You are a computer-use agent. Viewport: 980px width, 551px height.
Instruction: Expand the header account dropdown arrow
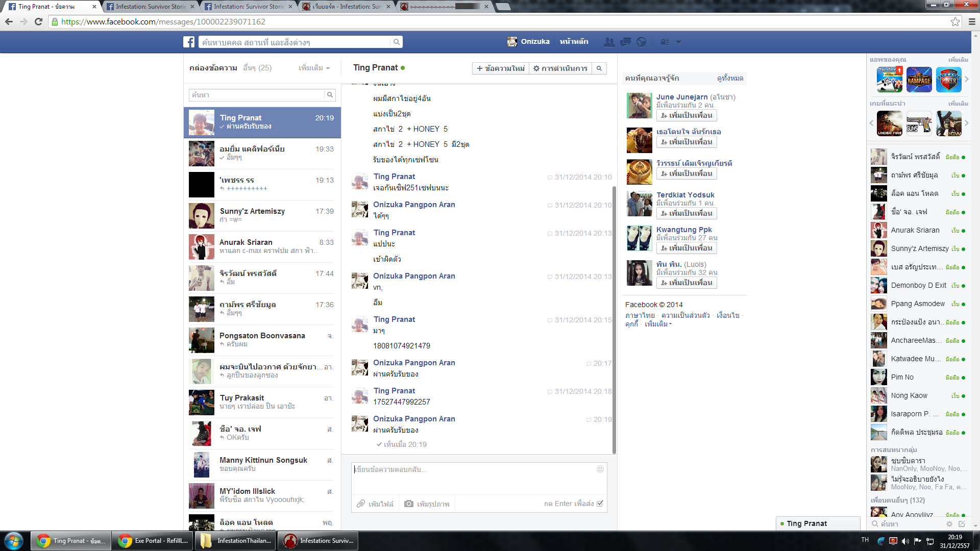(678, 42)
